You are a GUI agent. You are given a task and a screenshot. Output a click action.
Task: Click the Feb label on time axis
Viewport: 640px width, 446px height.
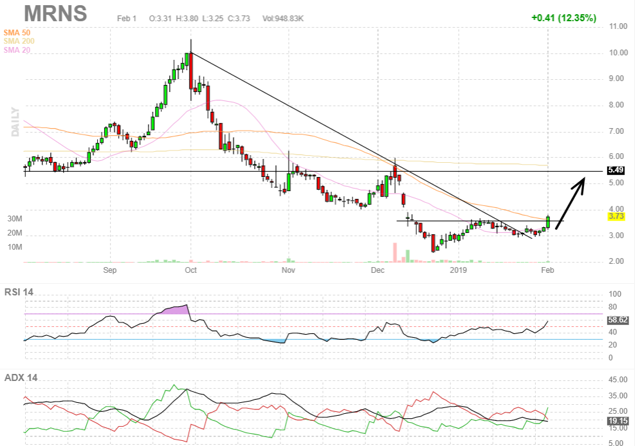(547, 270)
